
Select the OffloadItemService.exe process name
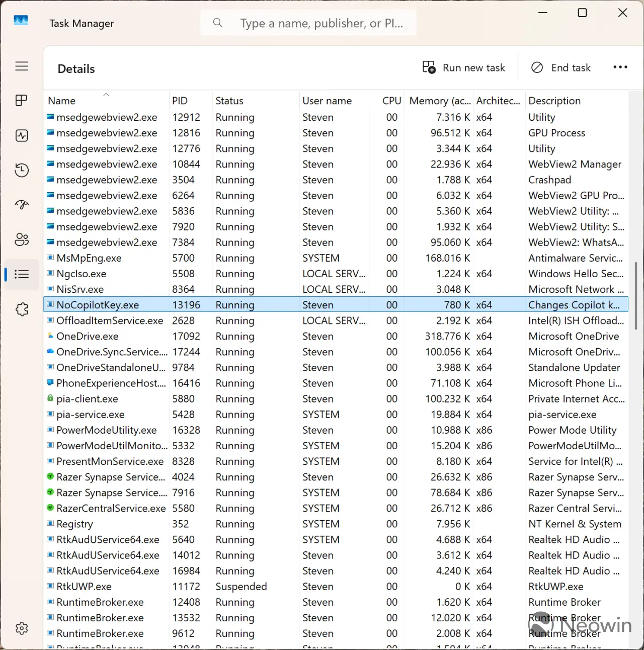pos(110,320)
